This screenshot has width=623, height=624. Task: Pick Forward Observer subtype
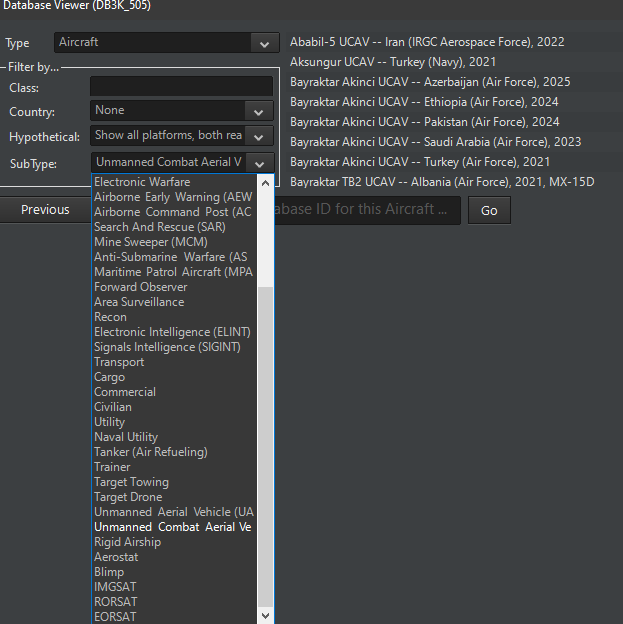174,287
